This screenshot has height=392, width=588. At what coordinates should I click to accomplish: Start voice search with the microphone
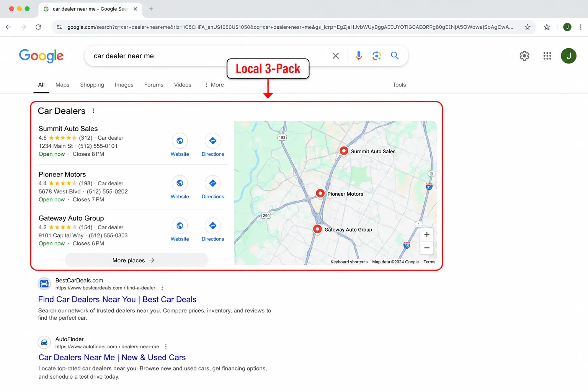(x=359, y=56)
